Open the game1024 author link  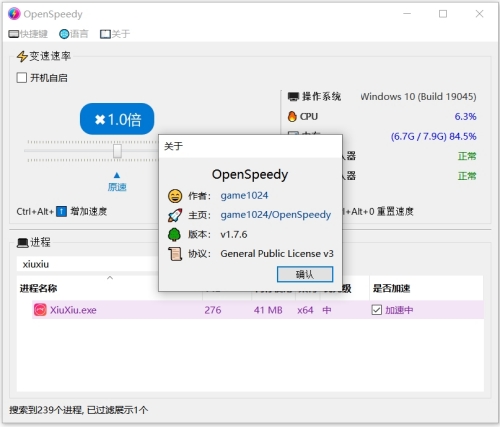pos(244,196)
